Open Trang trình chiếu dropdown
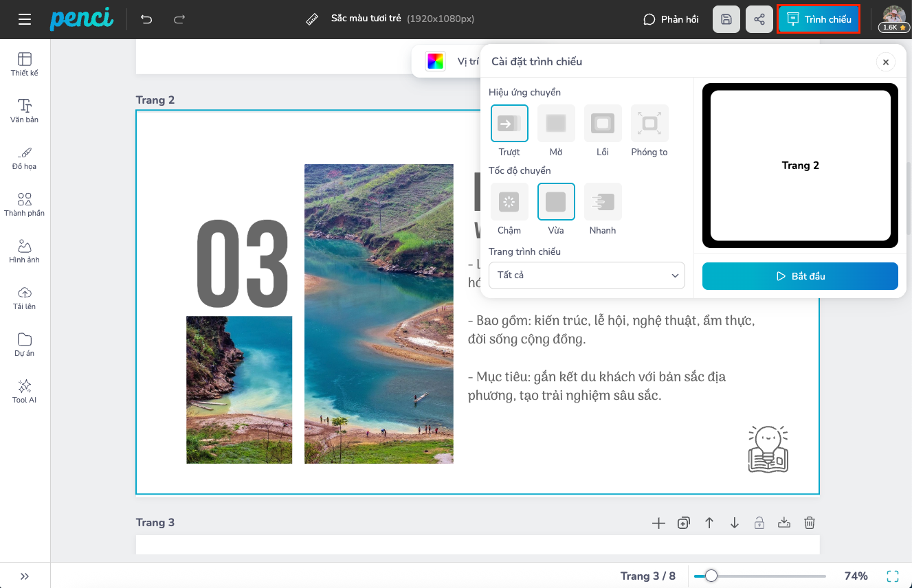912x588 pixels. (586, 275)
